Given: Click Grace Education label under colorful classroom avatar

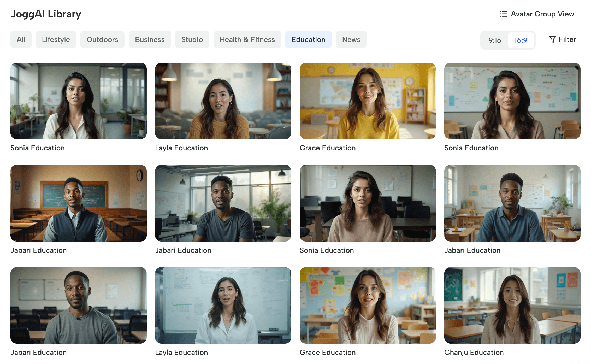Looking at the screenshot, I should pos(328,353).
